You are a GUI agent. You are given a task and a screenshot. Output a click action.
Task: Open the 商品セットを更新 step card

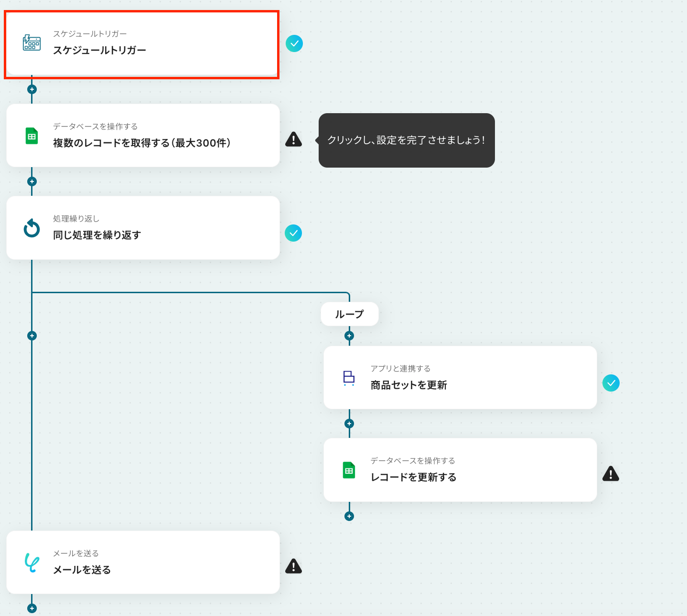pyautogui.click(x=460, y=378)
